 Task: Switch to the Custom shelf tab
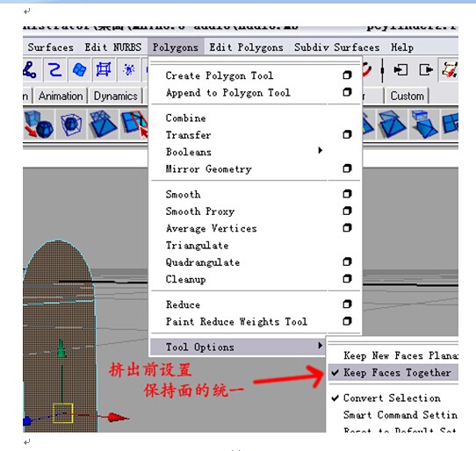pos(407,97)
